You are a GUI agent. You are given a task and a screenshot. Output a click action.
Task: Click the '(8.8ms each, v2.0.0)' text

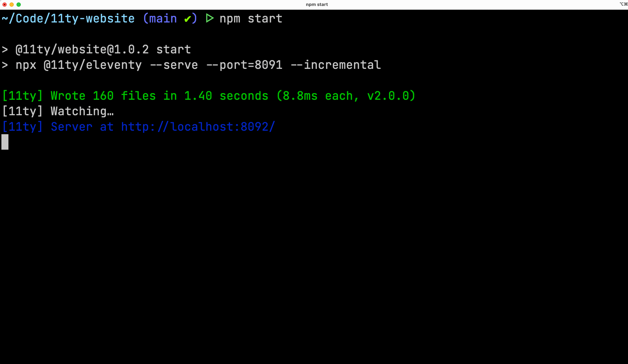tap(346, 96)
